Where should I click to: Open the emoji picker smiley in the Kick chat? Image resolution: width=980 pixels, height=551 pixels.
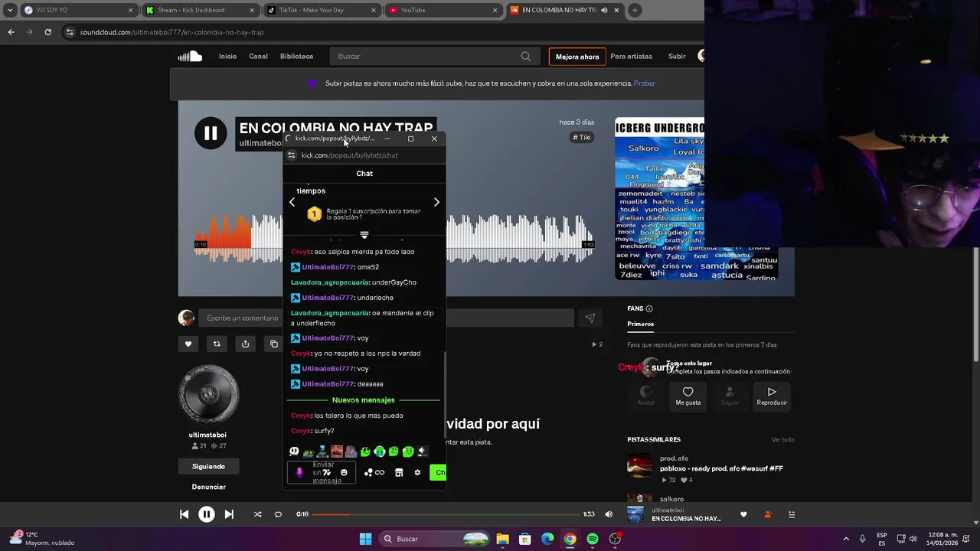point(344,472)
